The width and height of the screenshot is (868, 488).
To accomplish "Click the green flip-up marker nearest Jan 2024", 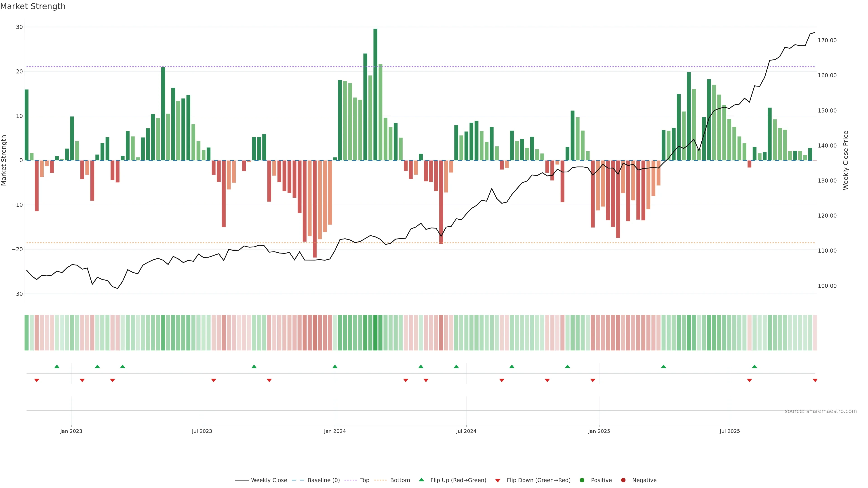I will click(x=335, y=366).
